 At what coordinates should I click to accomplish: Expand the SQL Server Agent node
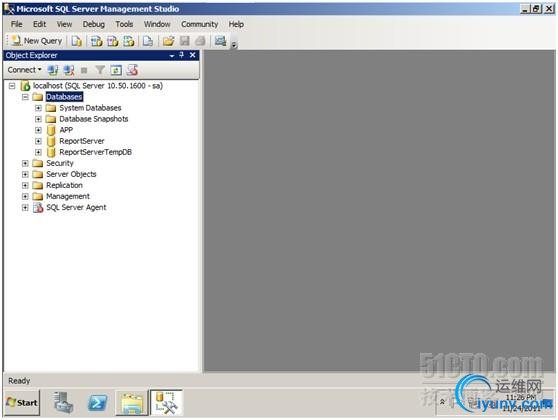(x=25, y=207)
